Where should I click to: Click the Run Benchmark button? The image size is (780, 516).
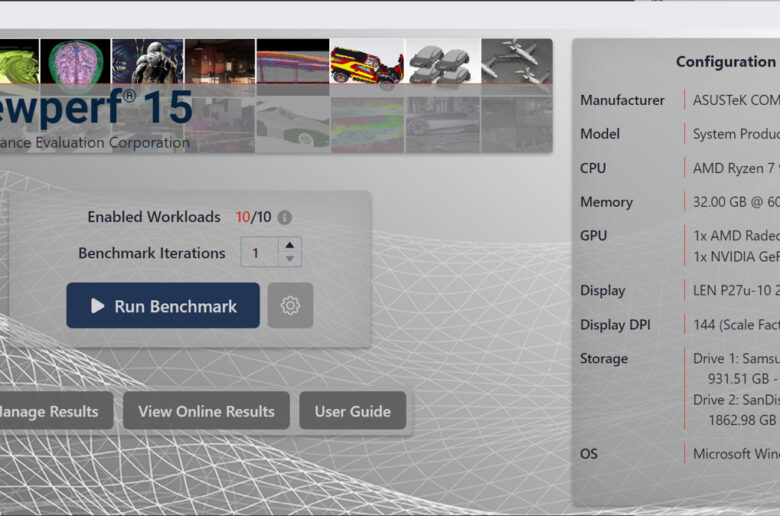click(x=163, y=306)
